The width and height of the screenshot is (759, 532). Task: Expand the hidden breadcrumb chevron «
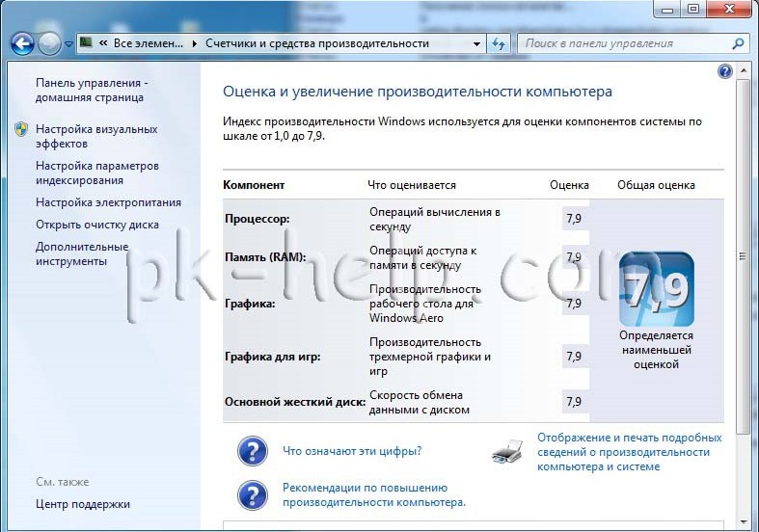(x=103, y=43)
